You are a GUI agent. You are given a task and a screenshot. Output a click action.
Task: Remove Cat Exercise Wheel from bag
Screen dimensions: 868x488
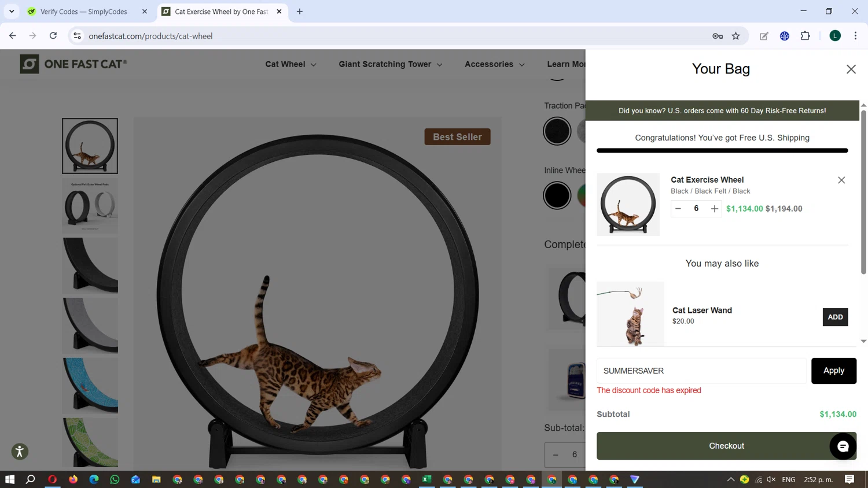[x=841, y=180]
